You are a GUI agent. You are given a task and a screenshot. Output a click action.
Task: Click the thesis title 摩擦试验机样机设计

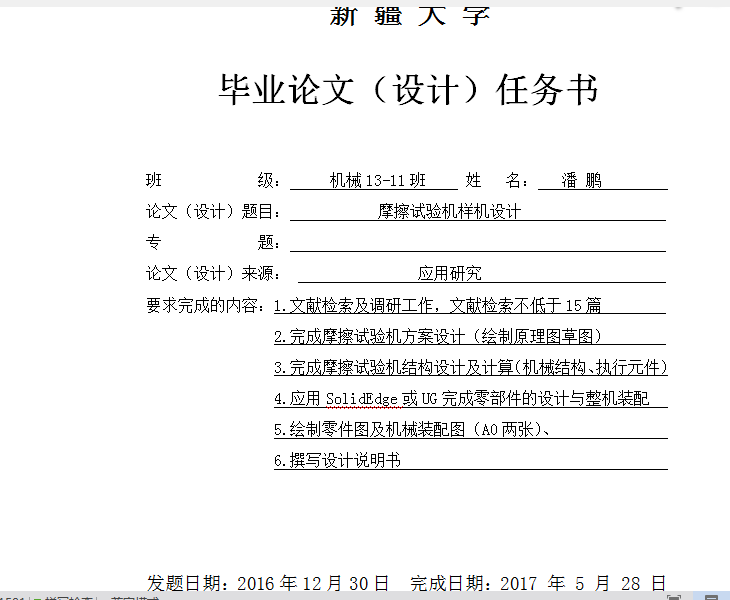coord(449,212)
